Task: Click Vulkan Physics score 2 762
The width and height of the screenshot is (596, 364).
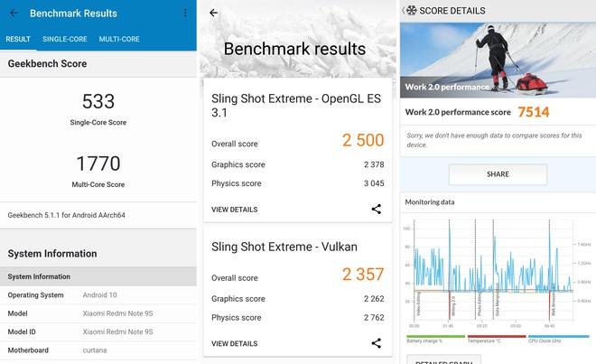Action: click(298, 318)
